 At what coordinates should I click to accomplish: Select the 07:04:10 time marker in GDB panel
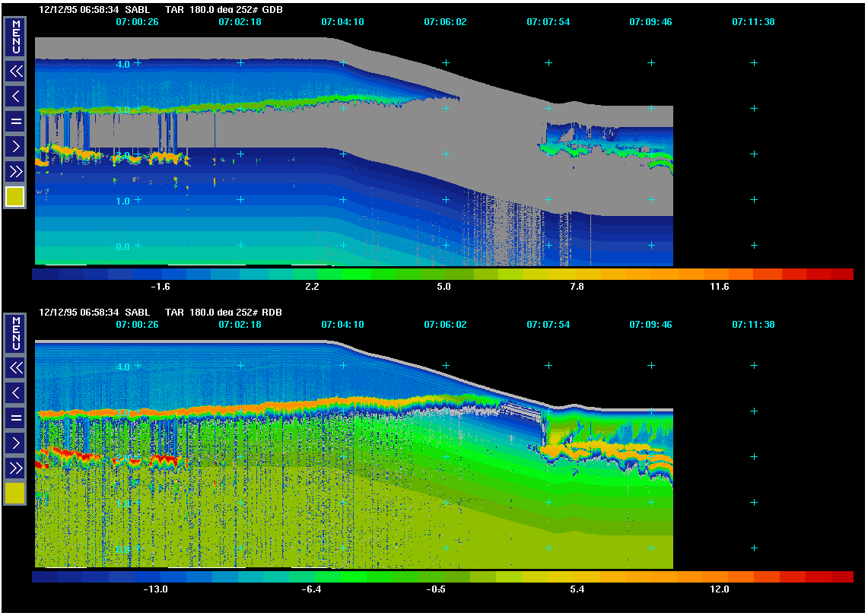coord(342,22)
